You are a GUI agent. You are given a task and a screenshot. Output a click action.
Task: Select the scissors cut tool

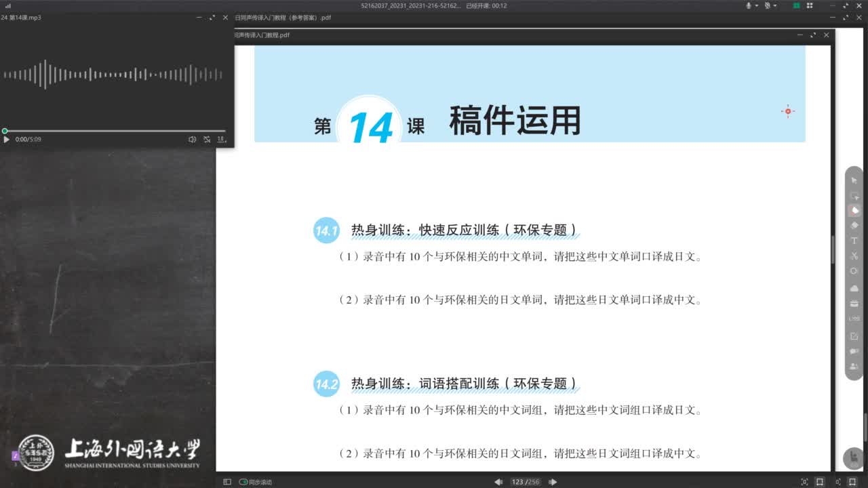point(854,256)
